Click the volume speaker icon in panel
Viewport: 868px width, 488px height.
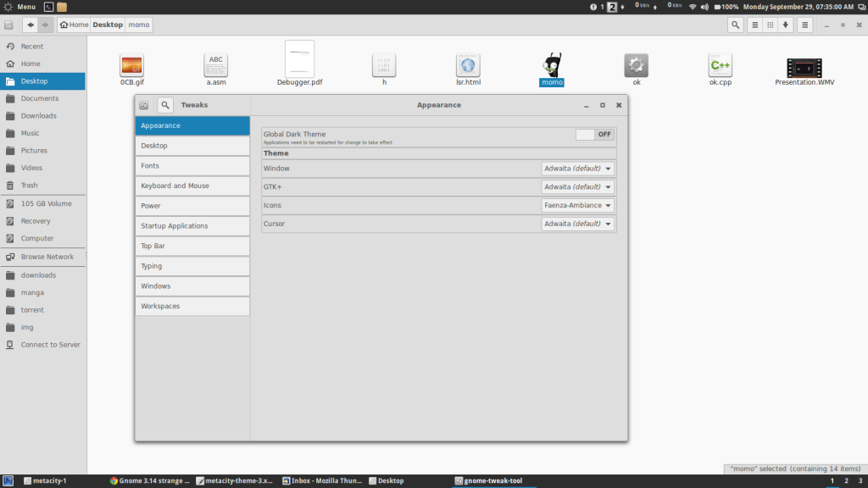(x=705, y=7)
